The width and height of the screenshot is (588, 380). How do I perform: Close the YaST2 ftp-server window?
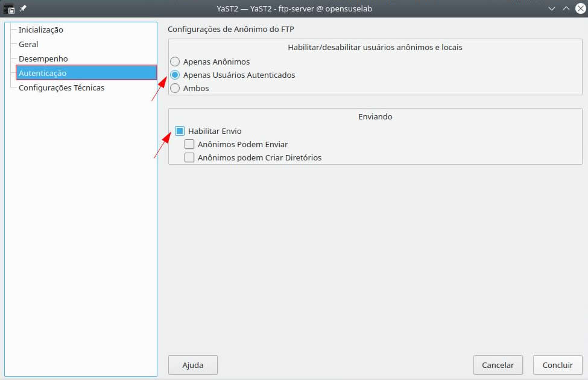click(x=579, y=8)
